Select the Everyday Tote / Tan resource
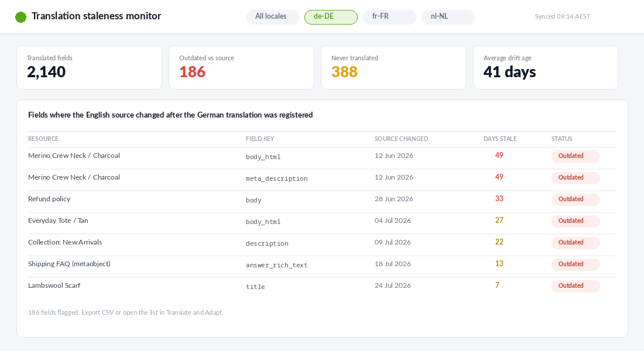 (x=58, y=221)
